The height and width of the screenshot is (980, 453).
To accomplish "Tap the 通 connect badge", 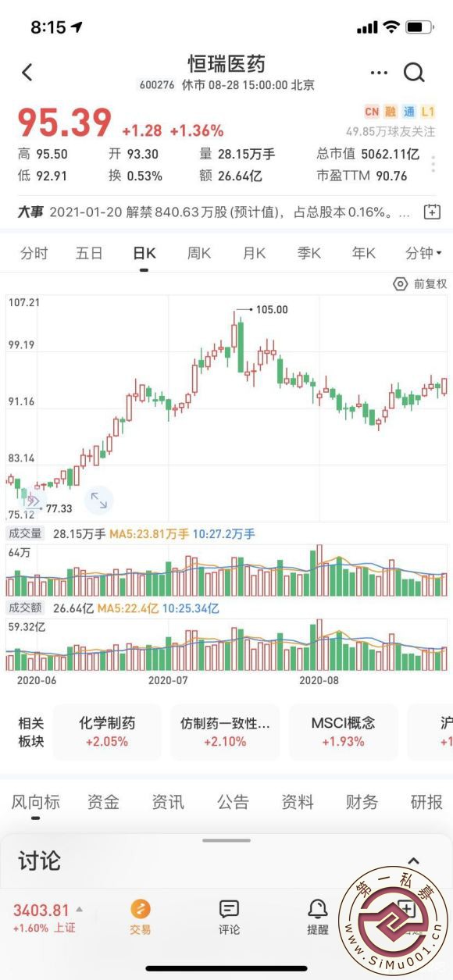I will tap(409, 112).
